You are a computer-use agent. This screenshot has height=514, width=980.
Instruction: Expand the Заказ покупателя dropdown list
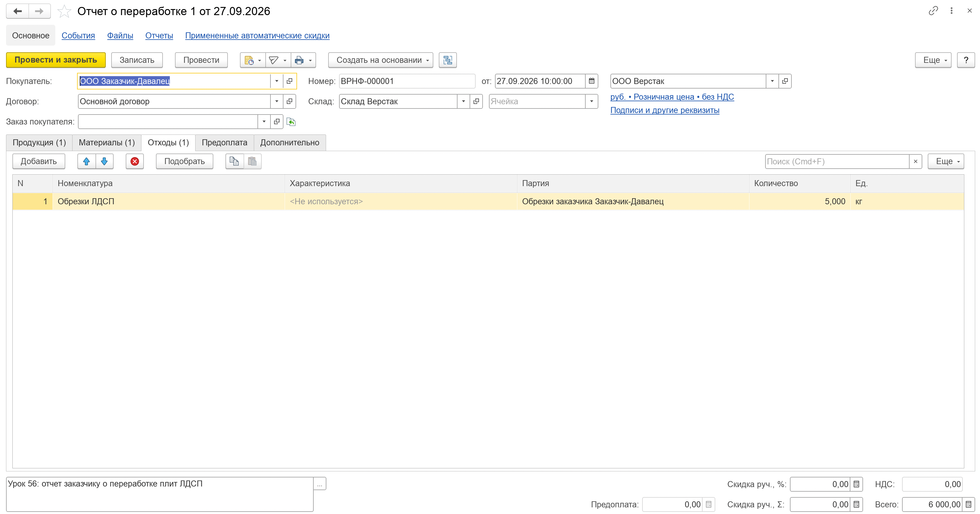point(264,122)
